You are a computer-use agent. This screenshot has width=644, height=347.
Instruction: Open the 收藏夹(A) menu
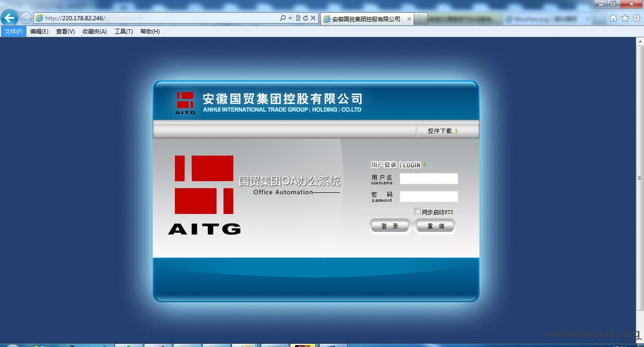[x=94, y=32]
